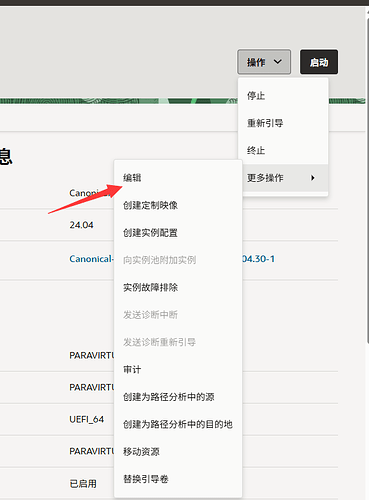Click the 24.04 version value
Screen dimensions: 369x500
click(81, 225)
